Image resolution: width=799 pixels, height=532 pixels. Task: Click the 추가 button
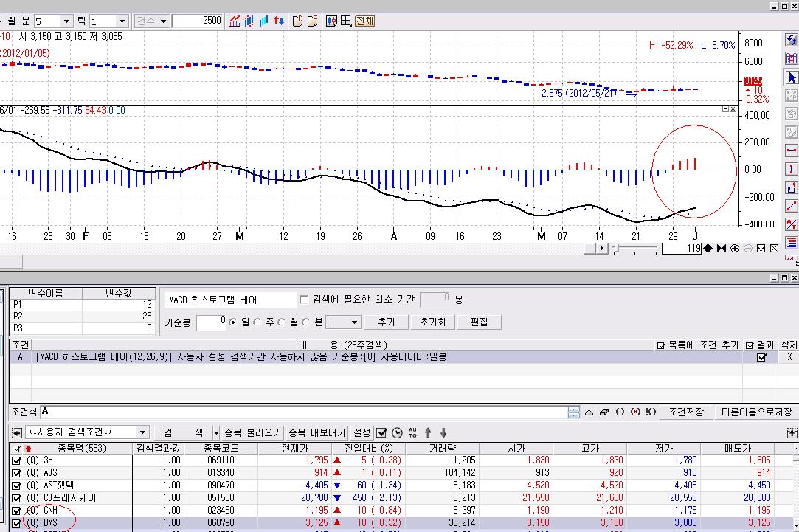coord(387,322)
